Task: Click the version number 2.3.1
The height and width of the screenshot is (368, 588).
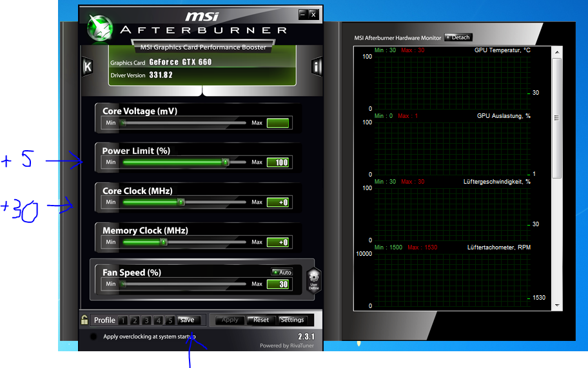Action: click(306, 336)
